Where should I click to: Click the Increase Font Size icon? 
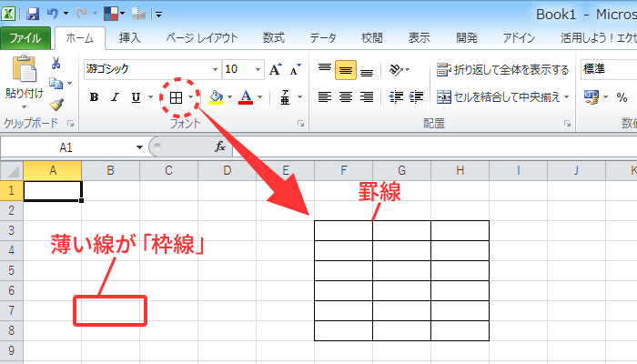pos(276,69)
